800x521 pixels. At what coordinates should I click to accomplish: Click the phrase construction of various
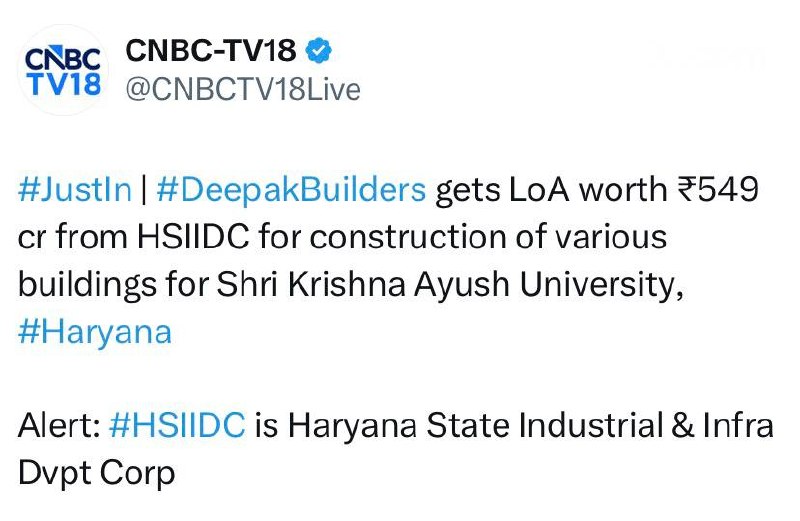[x=488, y=237]
